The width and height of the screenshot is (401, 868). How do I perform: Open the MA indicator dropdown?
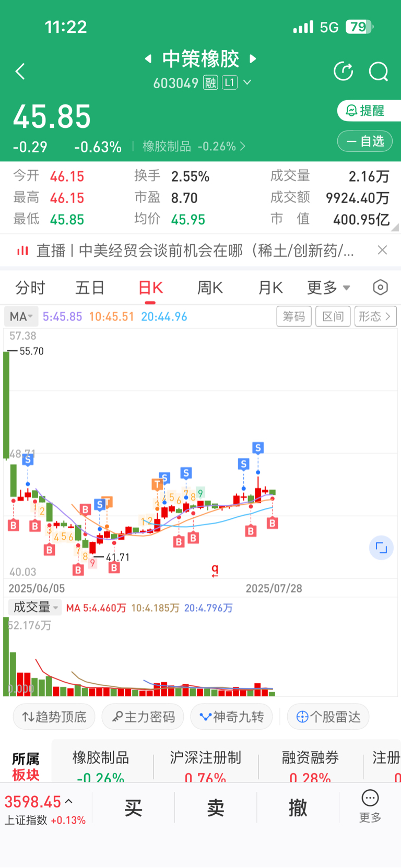click(x=20, y=316)
